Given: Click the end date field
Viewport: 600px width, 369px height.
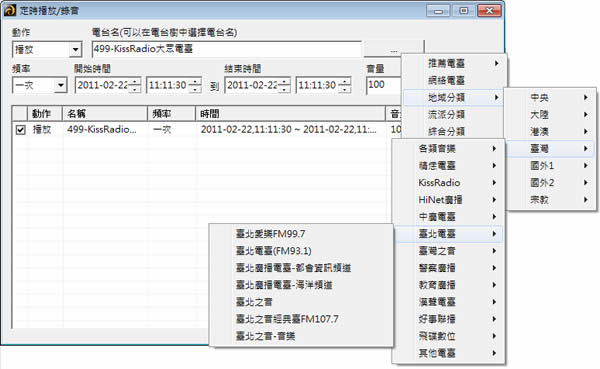Looking at the screenshot, I should pyautogui.click(x=252, y=85).
